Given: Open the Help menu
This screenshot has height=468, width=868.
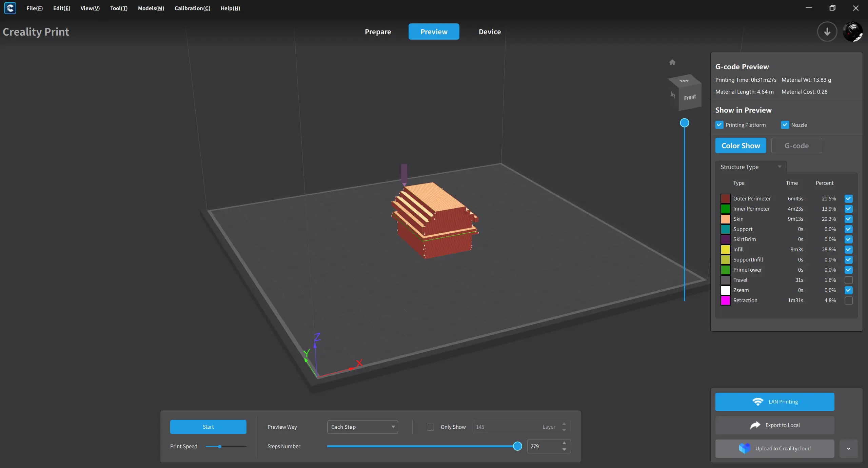Looking at the screenshot, I should pos(230,8).
